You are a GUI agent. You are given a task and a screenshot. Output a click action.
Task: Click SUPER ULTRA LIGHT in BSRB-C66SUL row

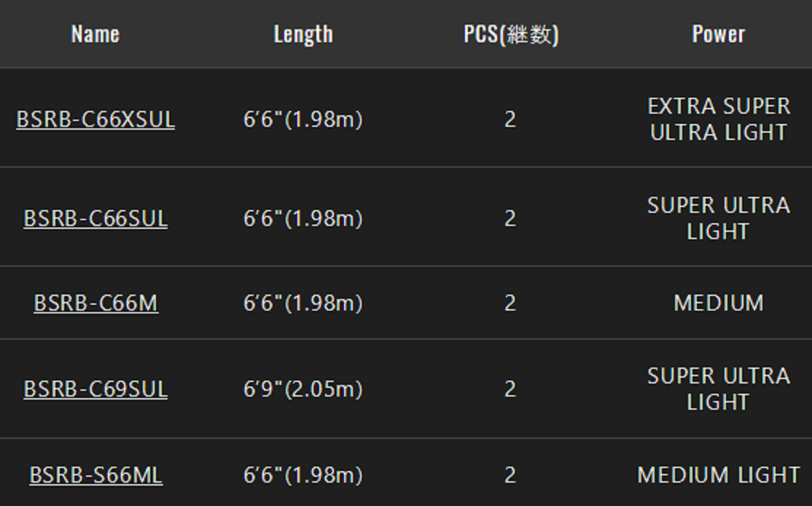click(x=719, y=218)
